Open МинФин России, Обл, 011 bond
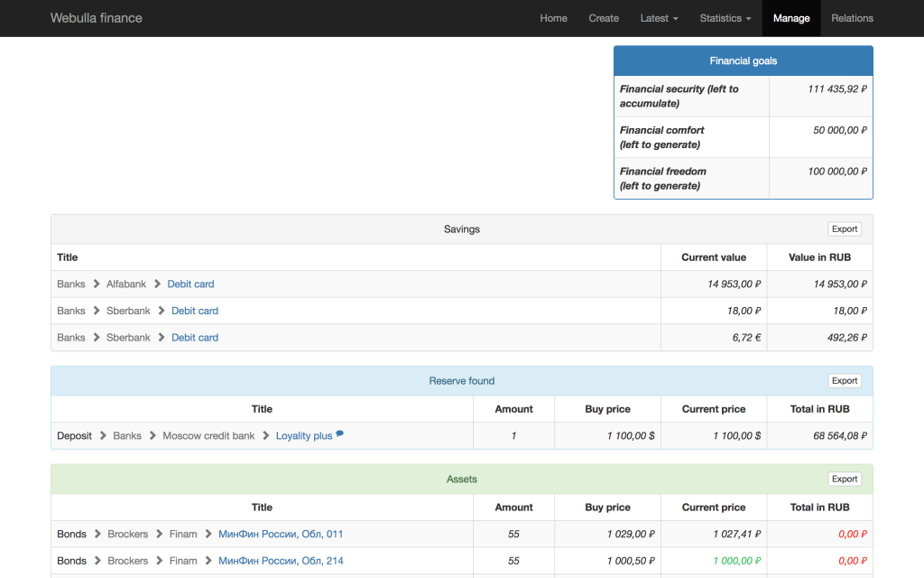The image size is (924, 578). click(x=281, y=535)
